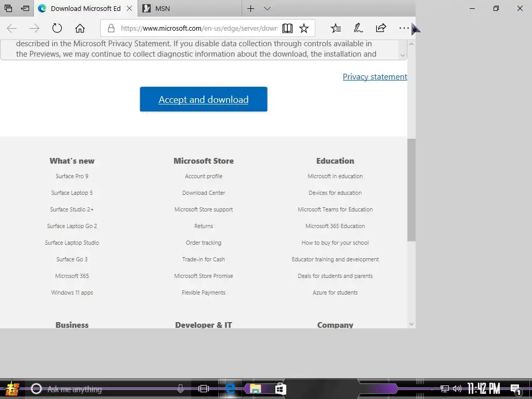This screenshot has height=399, width=532.
Task: Open Devices for education link
Action: pos(335,193)
